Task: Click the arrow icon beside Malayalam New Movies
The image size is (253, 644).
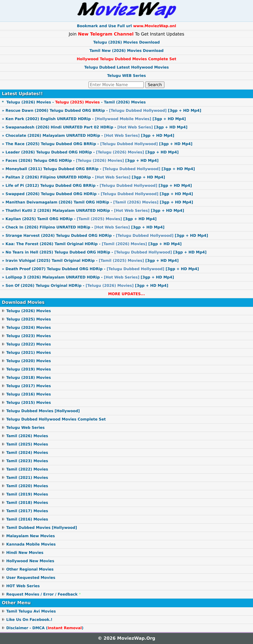Action: tap(3, 536)
